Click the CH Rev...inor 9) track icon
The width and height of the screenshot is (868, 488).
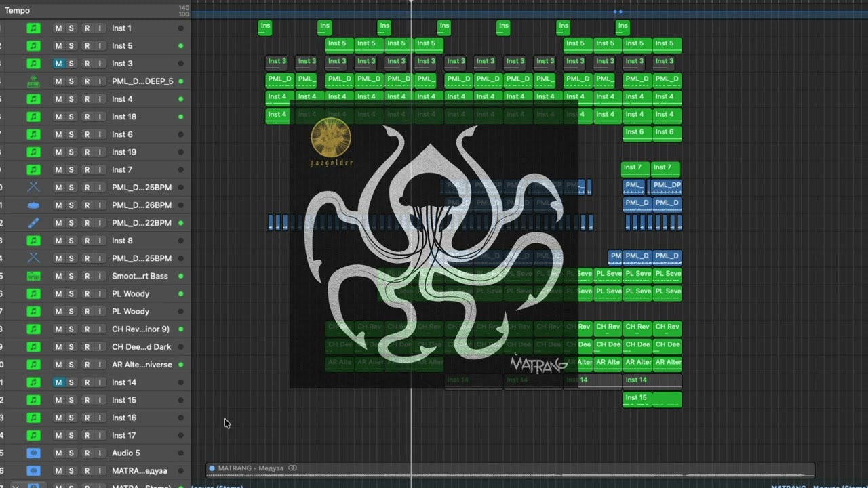tap(33, 329)
